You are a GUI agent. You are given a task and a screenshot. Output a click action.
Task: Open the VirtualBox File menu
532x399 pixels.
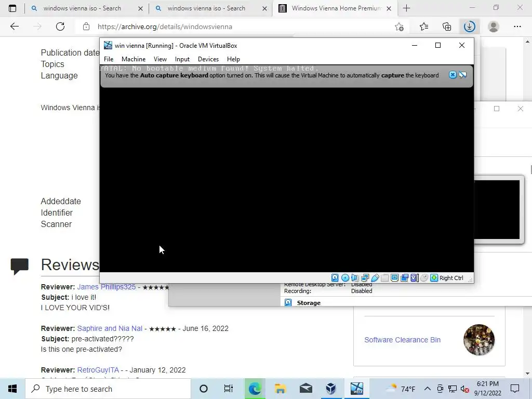[109, 59]
